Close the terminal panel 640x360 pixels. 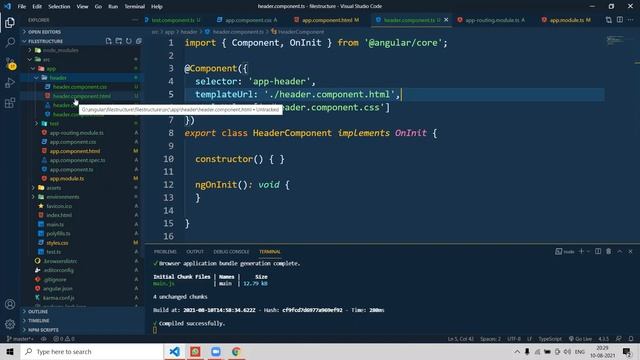(x=630, y=251)
